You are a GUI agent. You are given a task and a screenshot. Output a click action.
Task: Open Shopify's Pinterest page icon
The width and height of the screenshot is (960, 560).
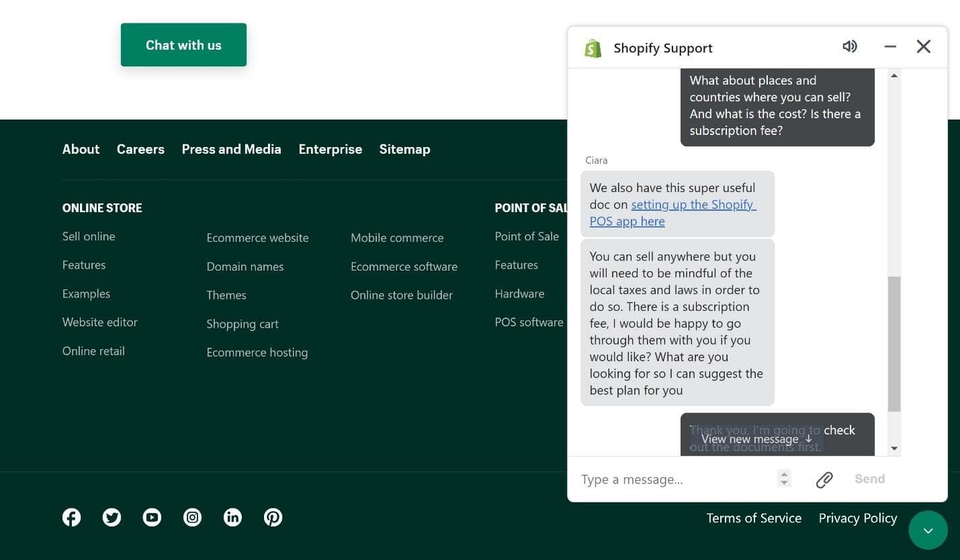pos(273,517)
